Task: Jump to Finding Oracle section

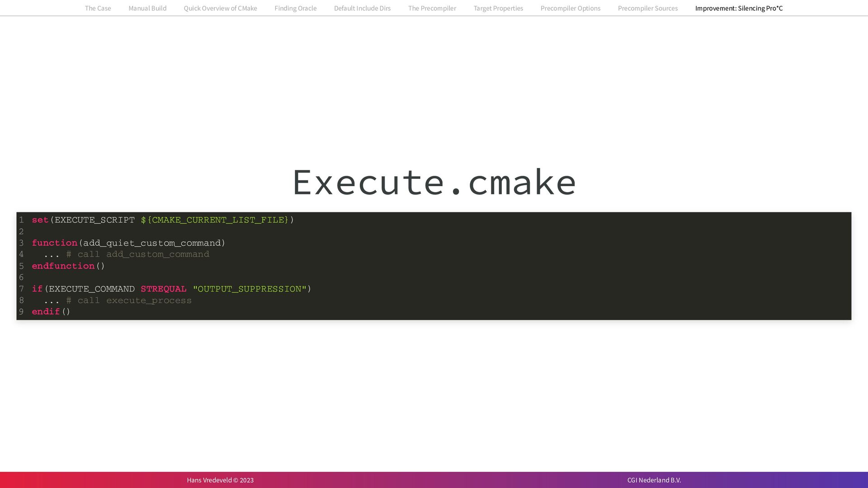Action: pos(295,8)
